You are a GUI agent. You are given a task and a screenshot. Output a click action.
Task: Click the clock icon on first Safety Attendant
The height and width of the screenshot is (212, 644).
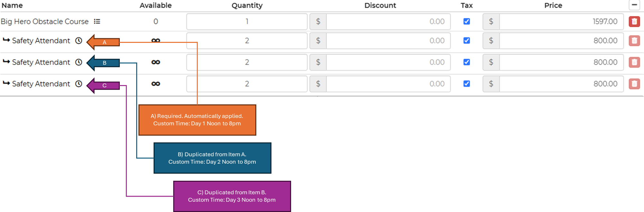pos(79,41)
